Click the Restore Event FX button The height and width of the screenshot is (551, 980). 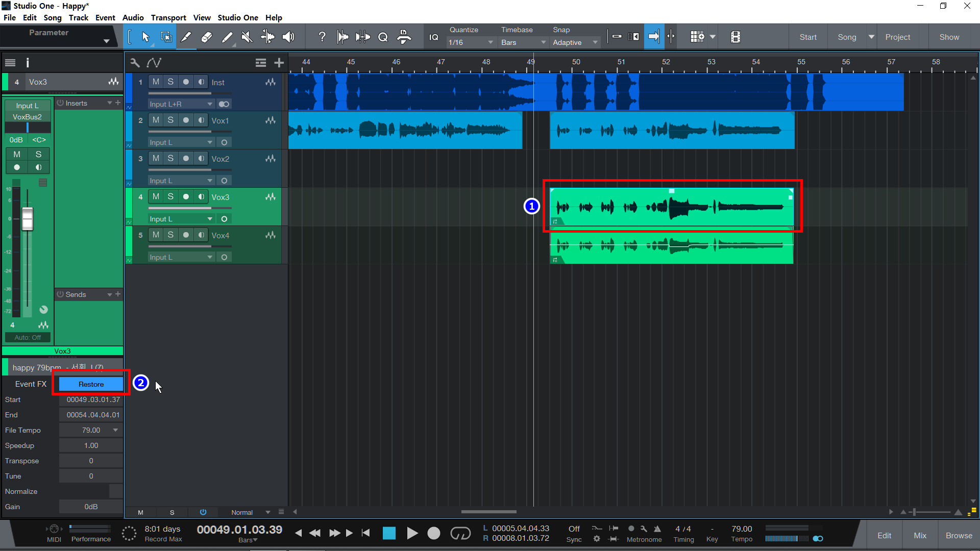(91, 384)
